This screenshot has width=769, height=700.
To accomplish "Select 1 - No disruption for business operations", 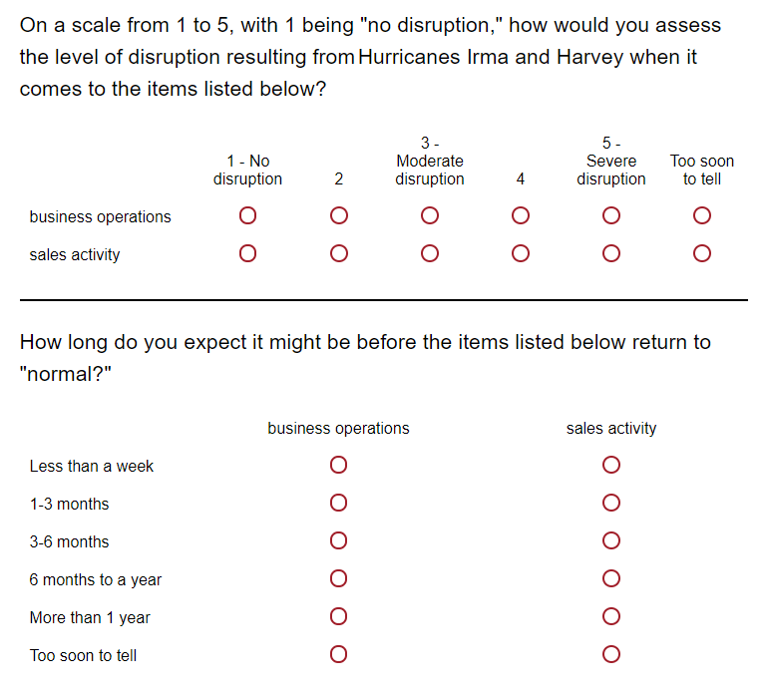I will (x=247, y=215).
